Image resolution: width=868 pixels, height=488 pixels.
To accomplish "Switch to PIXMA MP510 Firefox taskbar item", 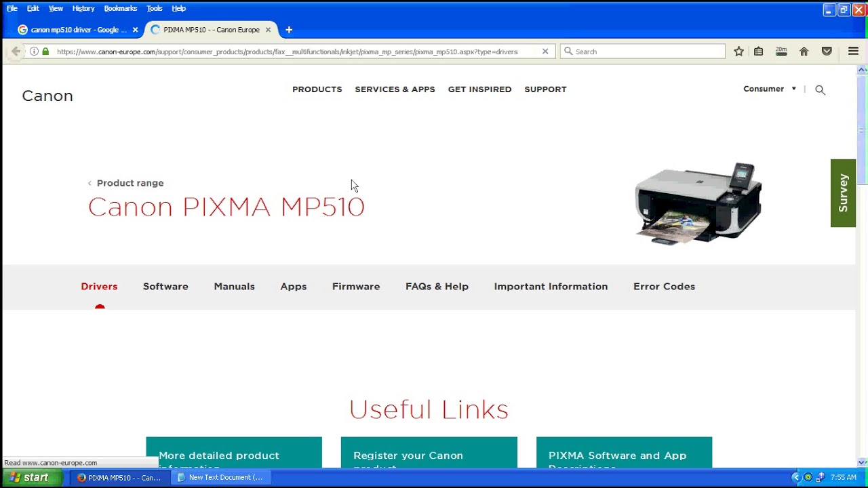I will point(119,477).
